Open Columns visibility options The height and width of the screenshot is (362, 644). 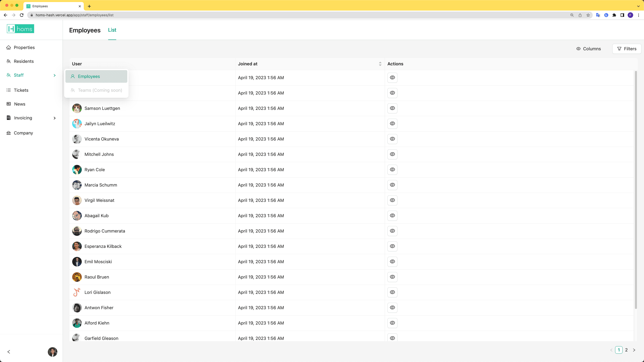point(588,49)
